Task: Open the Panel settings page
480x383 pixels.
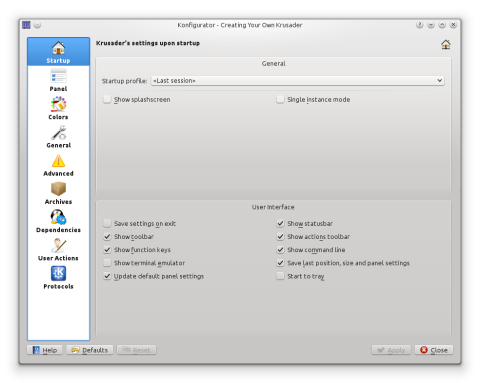Action: [x=58, y=80]
